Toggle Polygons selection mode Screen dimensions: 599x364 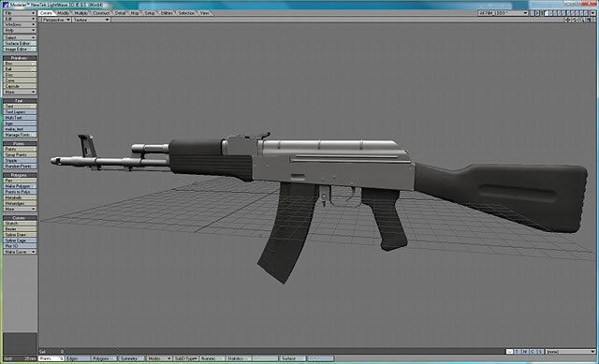click(x=104, y=358)
